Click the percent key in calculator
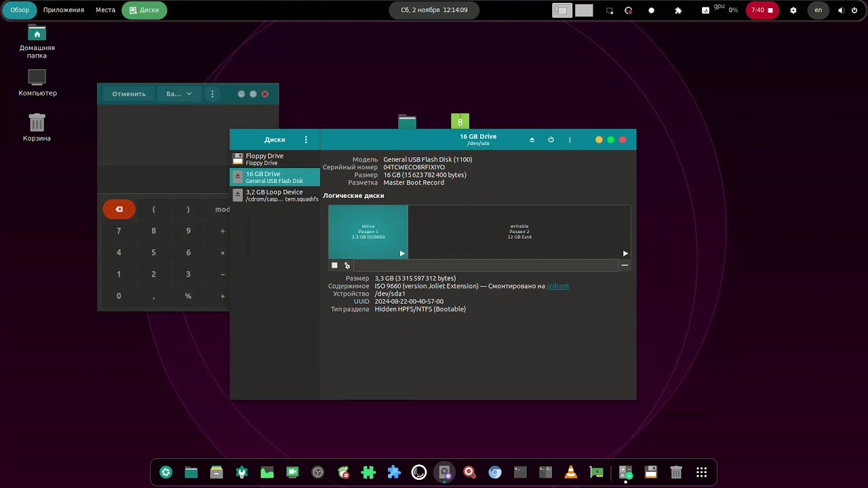This screenshot has height=488, width=868. 188,296
